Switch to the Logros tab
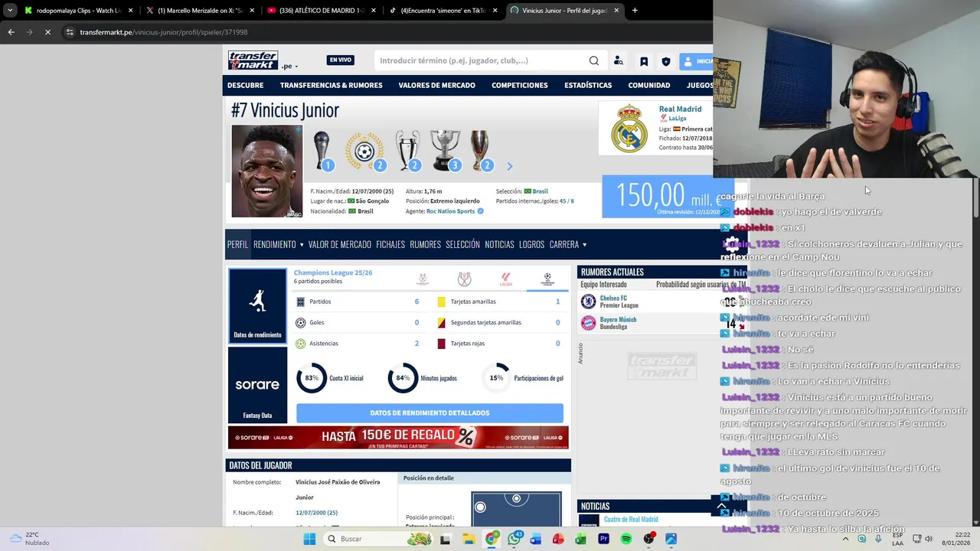Screen dimensions: 980x551 [531, 245]
